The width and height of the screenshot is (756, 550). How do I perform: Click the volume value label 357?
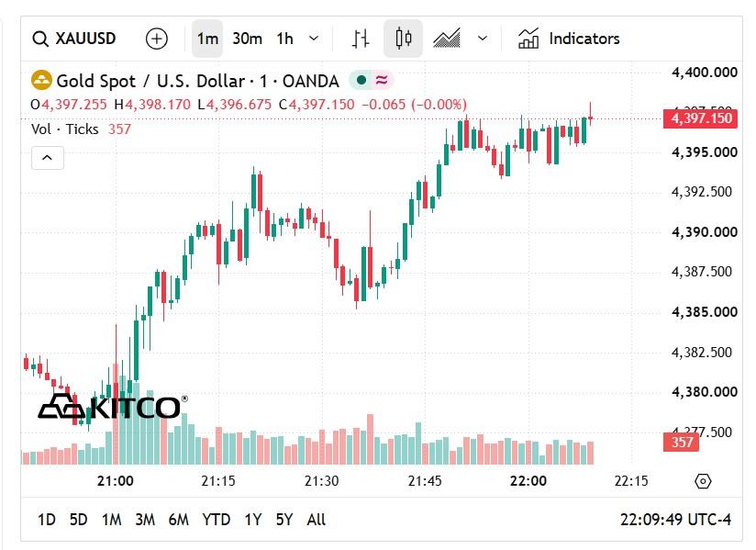(681, 442)
